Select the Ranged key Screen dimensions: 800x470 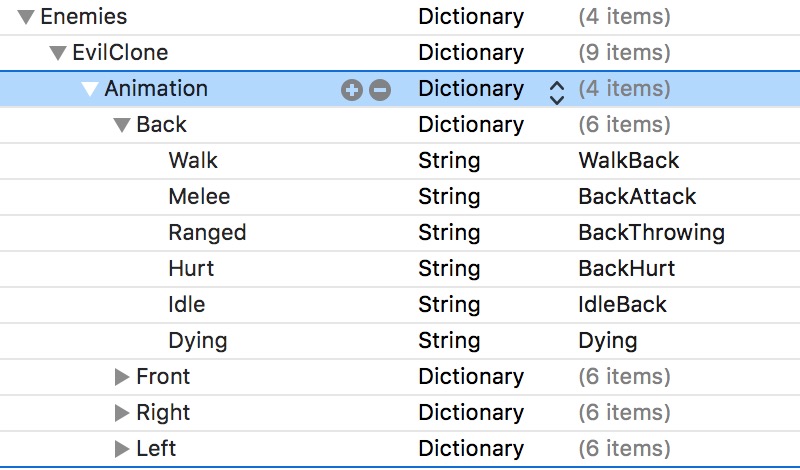(x=207, y=232)
